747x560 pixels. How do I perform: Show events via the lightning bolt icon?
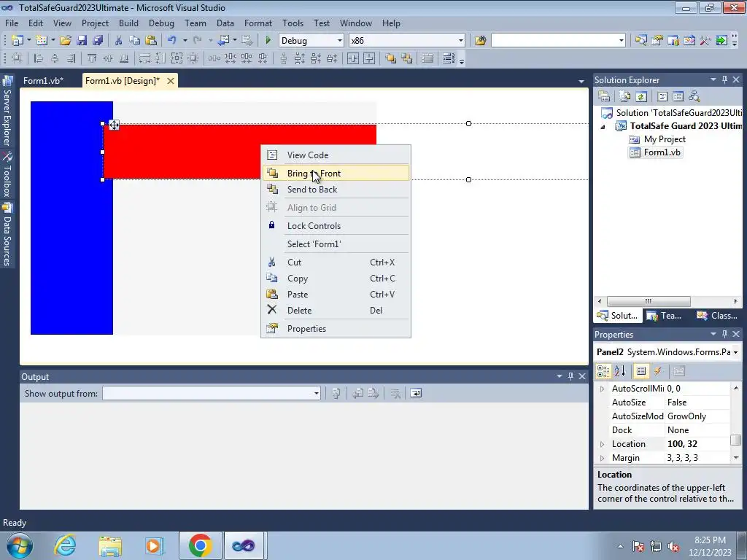coord(658,371)
